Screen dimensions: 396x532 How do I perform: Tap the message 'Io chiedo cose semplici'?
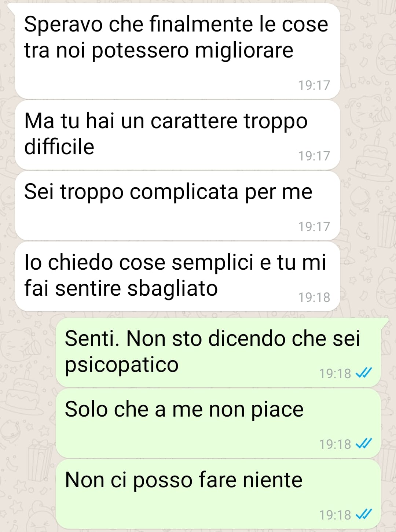click(x=177, y=276)
